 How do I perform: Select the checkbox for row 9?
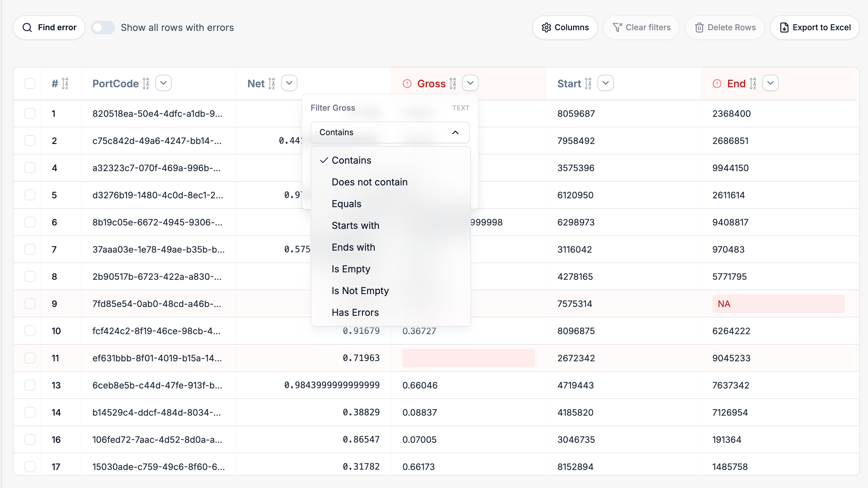(30, 304)
